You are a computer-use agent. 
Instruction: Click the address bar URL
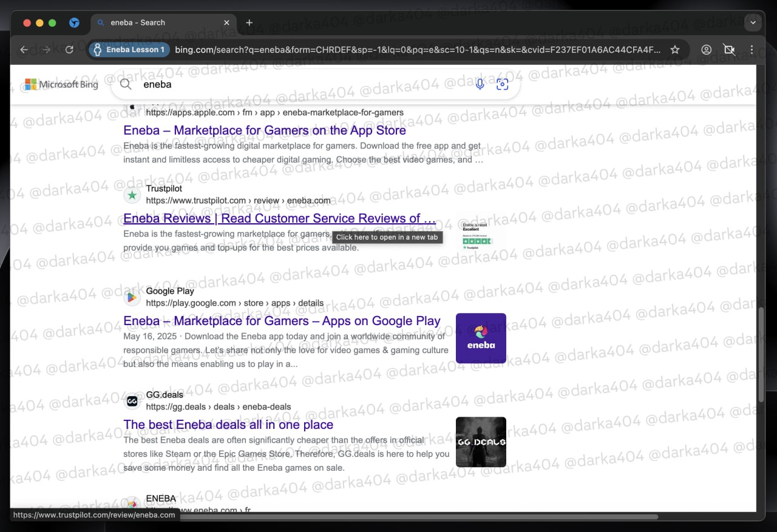[418, 50]
